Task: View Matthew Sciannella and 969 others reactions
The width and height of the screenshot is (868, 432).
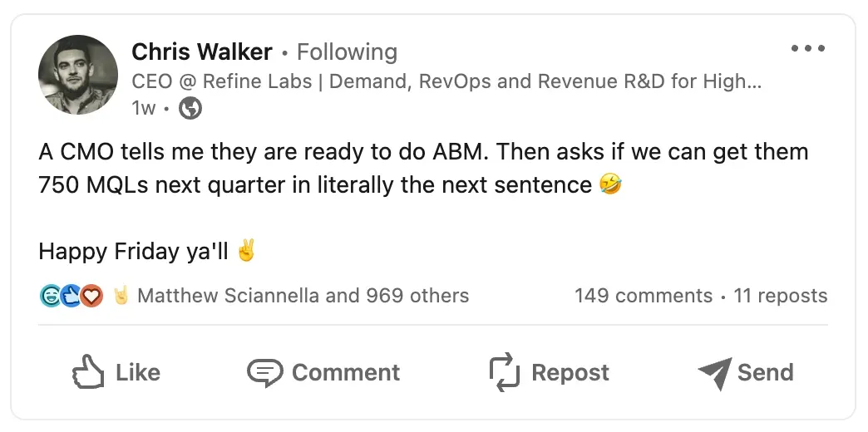Action: [x=303, y=296]
